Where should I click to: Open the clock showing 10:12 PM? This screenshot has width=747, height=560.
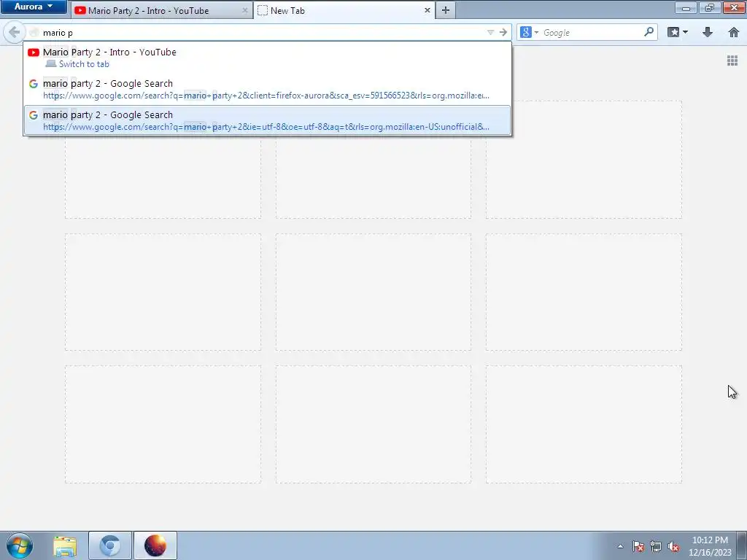point(710,546)
